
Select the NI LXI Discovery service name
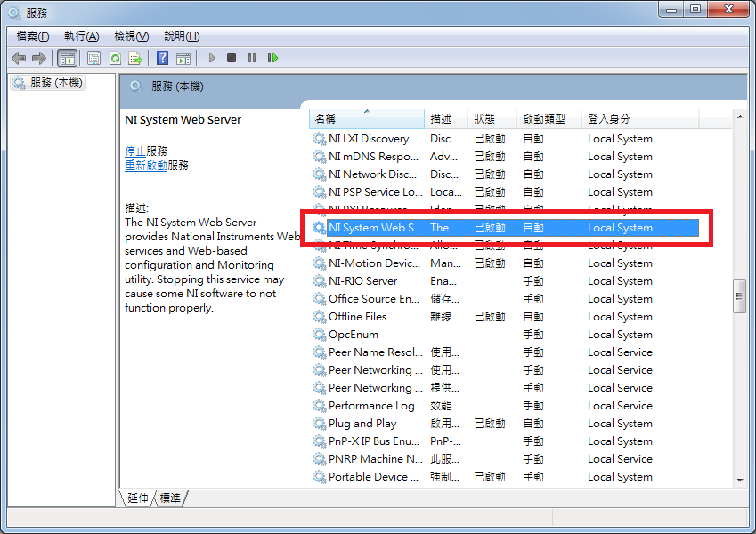tap(374, 139)
